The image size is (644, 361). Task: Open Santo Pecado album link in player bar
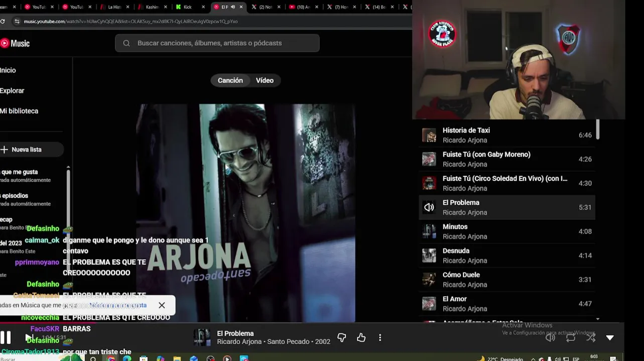[288, 342]
